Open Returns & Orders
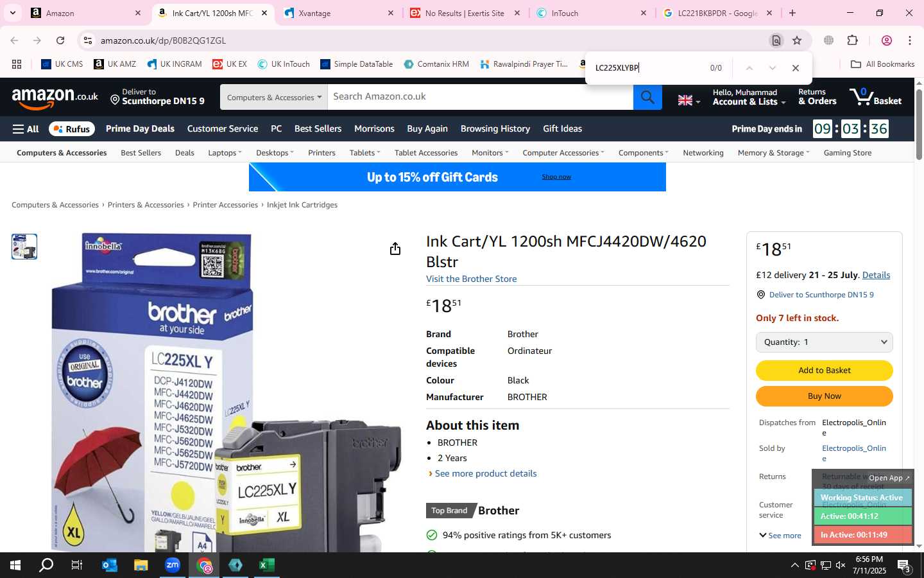924x578 pixels. [x=817, y=97]
